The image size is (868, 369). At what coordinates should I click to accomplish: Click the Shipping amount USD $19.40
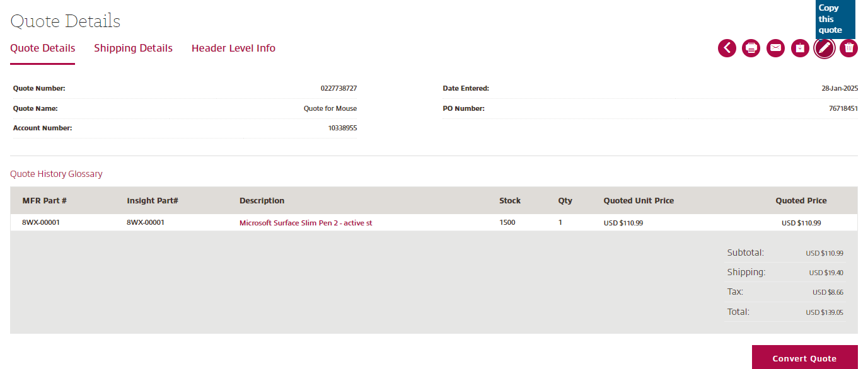[x=826, y=272]
